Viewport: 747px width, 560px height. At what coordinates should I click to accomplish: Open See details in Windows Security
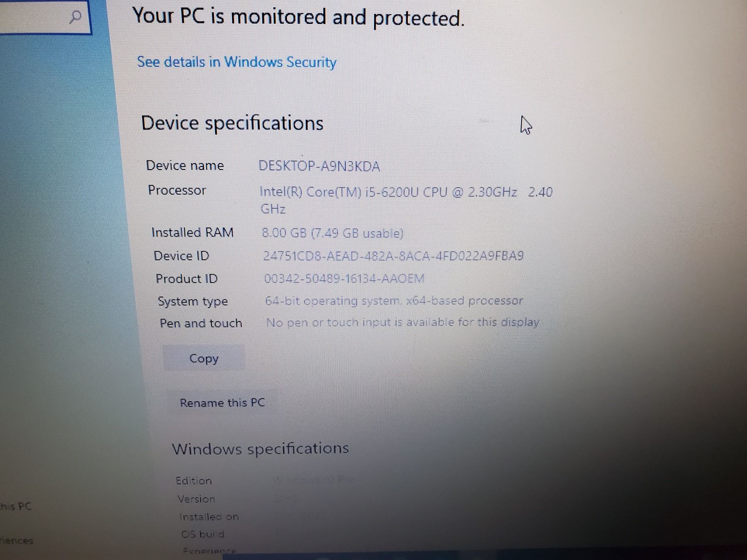(x=237, y=62)
